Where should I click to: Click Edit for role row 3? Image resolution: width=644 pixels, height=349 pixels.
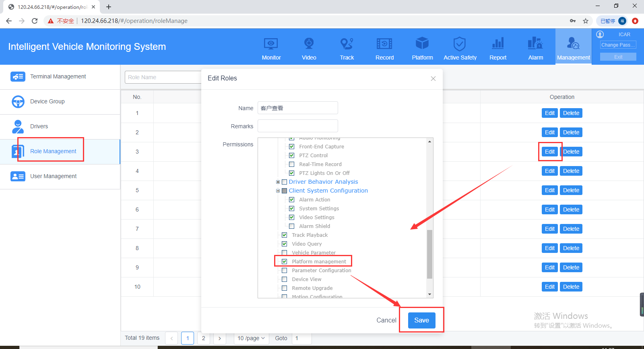[550, 152]
